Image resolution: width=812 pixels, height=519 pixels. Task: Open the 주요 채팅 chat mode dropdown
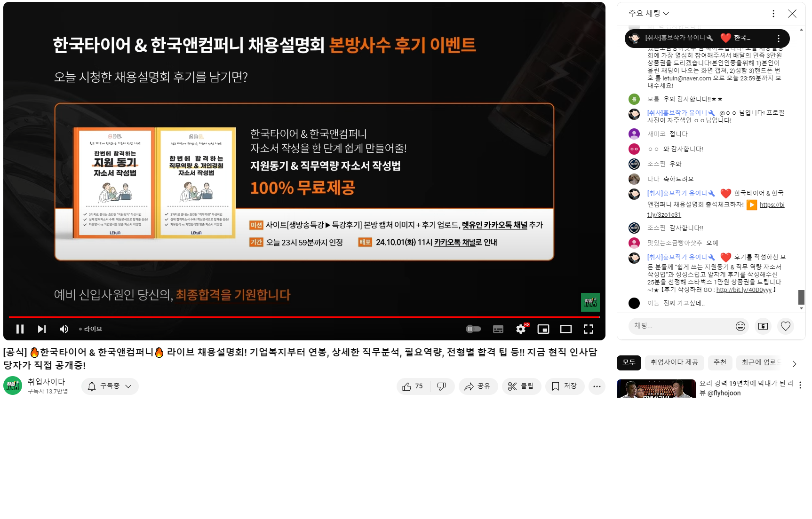[649, 14]
